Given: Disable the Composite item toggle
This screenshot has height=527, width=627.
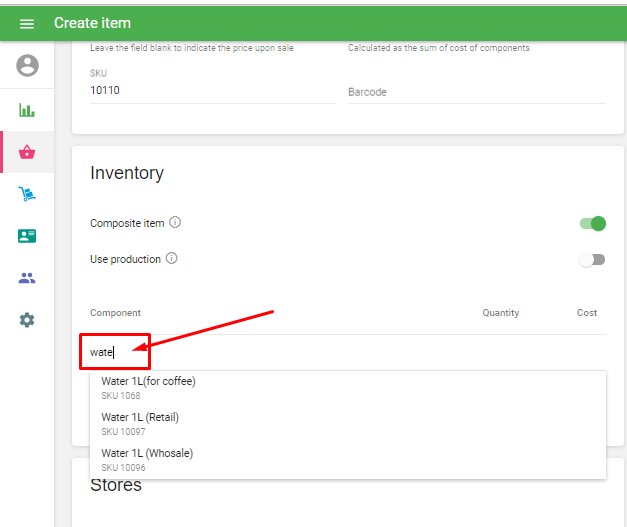Looking at the screenshot, I should click(x=593, y=223).
